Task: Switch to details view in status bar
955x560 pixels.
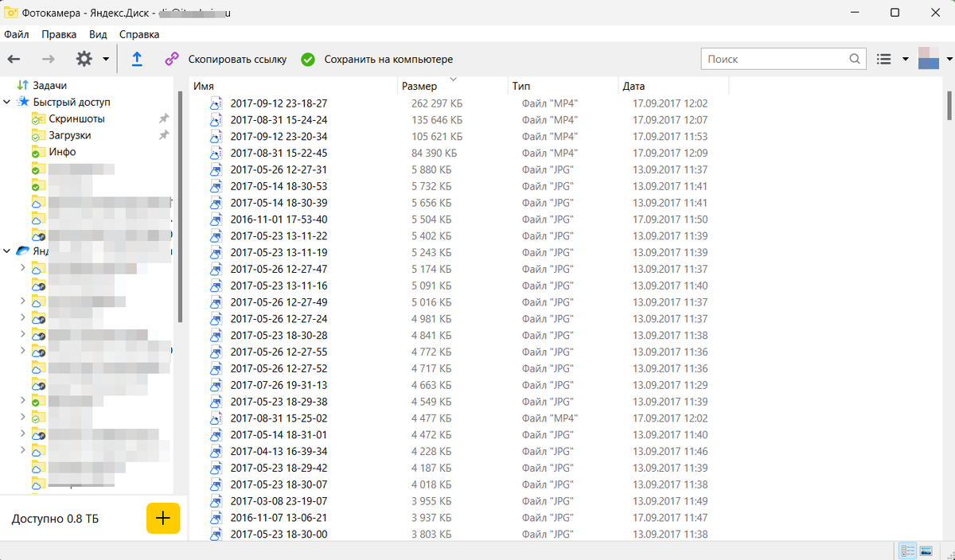Action: click(907, 551)
